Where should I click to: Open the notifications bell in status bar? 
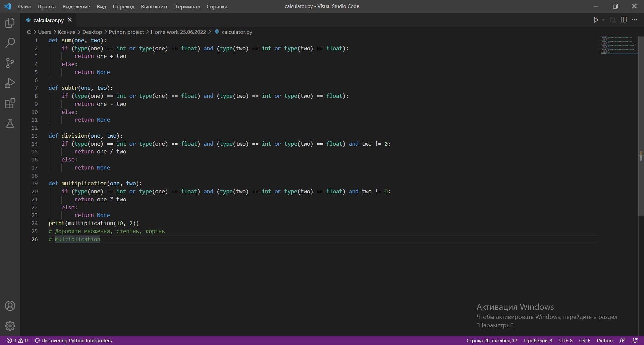[635, 340]
